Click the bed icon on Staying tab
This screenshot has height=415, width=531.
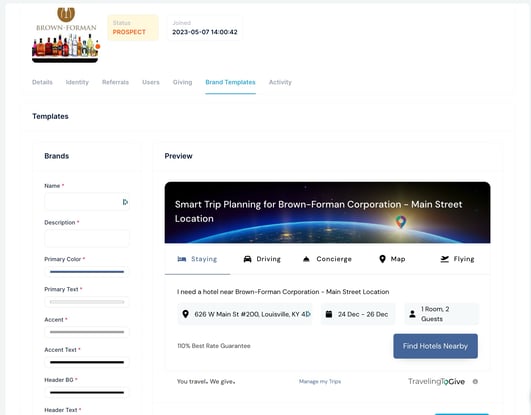coord(182,259)
